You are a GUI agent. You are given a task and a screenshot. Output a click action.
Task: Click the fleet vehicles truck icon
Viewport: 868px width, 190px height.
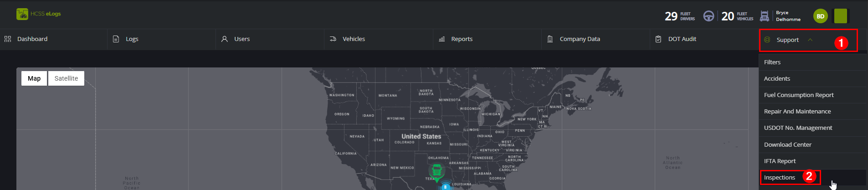[x=765, y=16]
